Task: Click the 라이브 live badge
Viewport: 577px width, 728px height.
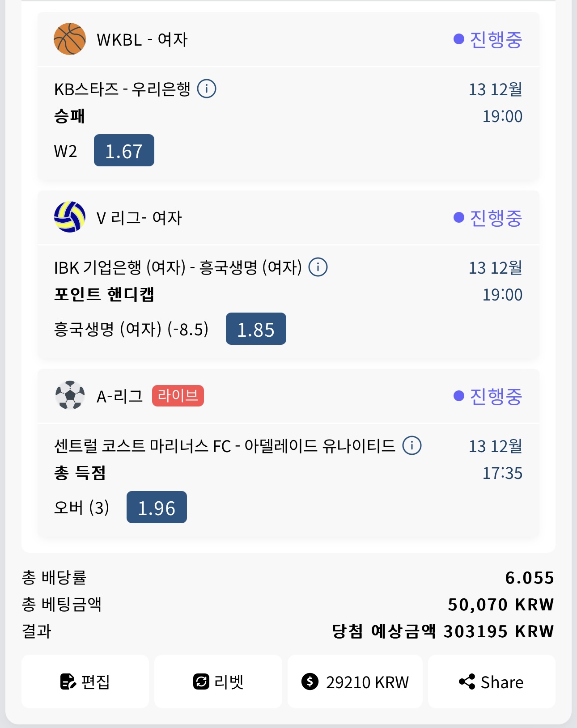Action: pyautogui.click(x=178, y=396)
